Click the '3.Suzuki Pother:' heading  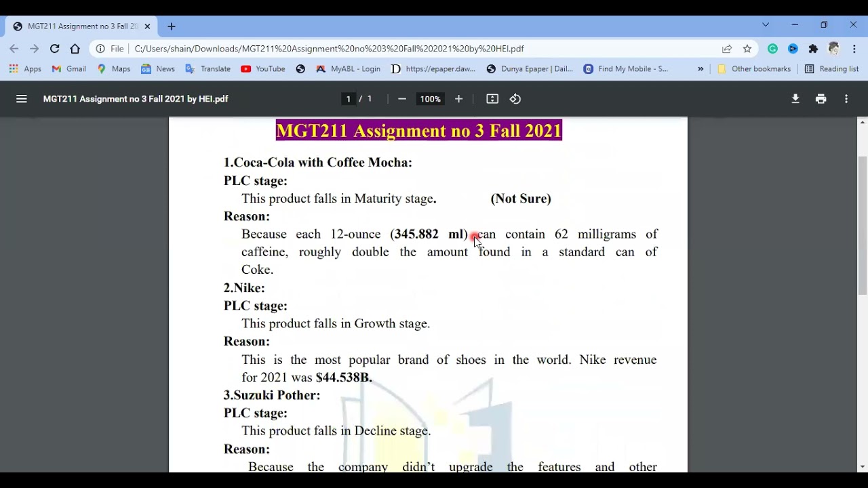[x=272, y=395]
